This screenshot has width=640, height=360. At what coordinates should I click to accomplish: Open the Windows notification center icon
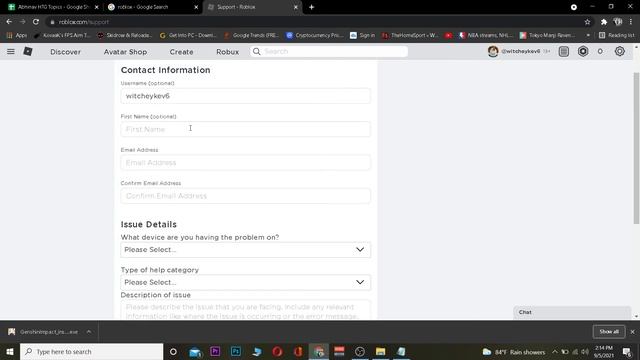click(627, 351)
